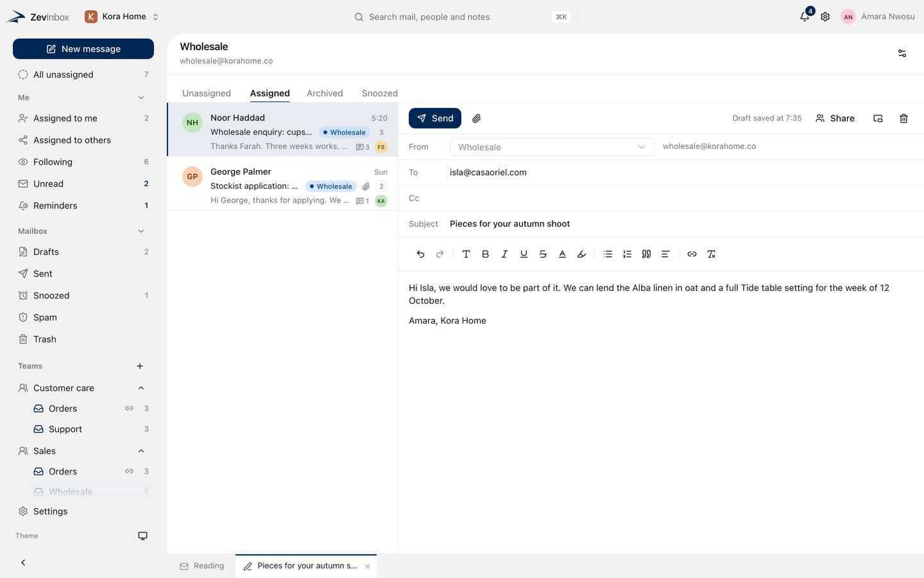Open Spam folder

coord(83,317)
